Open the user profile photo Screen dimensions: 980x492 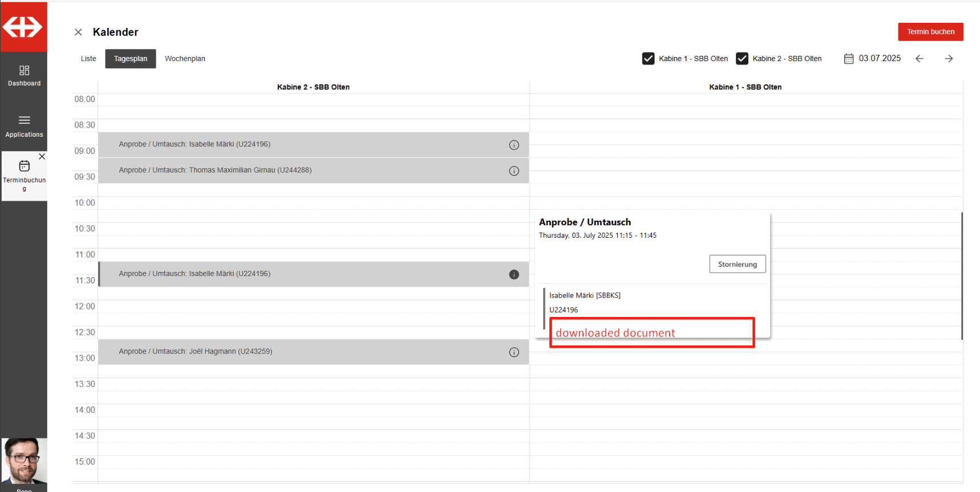click(x=24, y=462)
